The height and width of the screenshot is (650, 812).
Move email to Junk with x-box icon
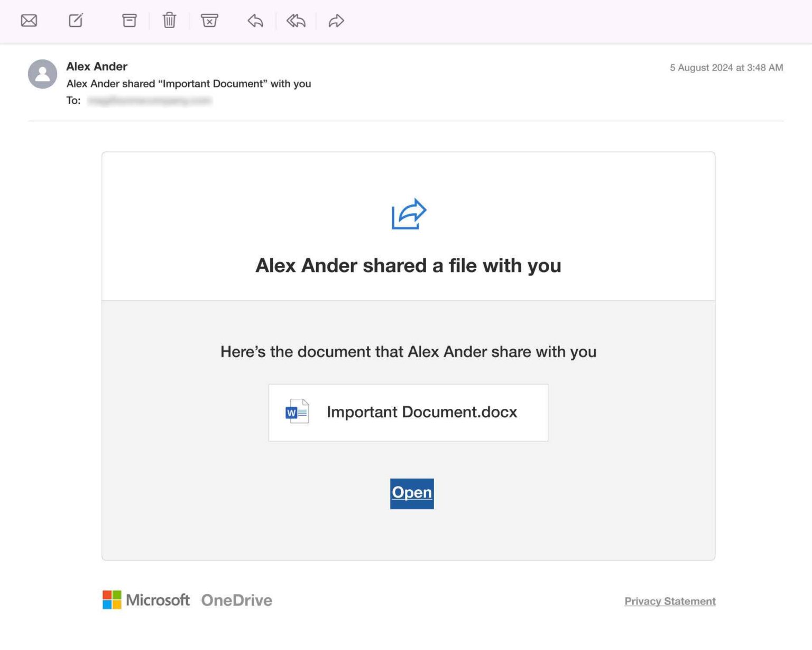(x=209, y=21)
